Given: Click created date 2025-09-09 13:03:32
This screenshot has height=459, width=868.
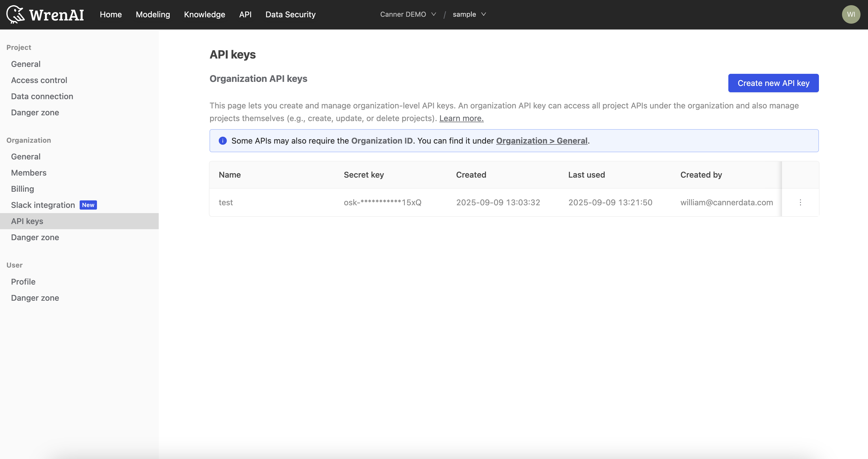Looking at the screenshot, I should (x=498, y=202).
